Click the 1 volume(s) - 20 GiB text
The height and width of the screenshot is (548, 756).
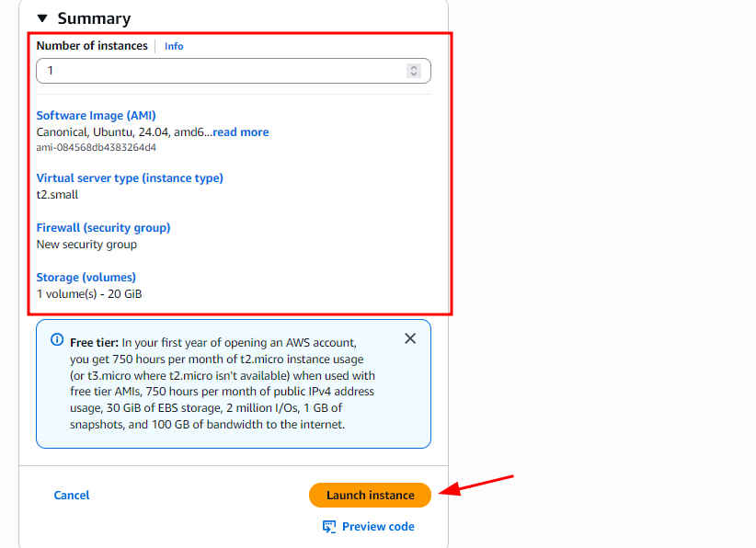pyautogui.click(x=89, y=294)
